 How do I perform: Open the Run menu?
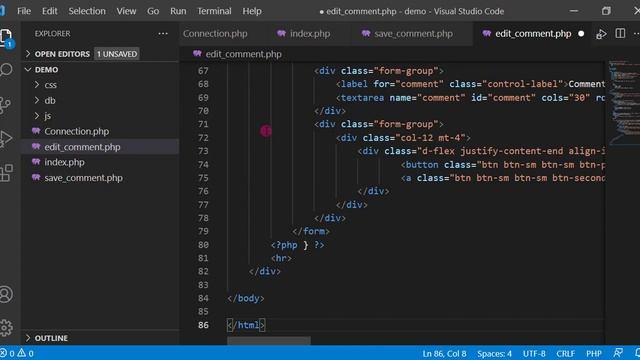point(178,11)
